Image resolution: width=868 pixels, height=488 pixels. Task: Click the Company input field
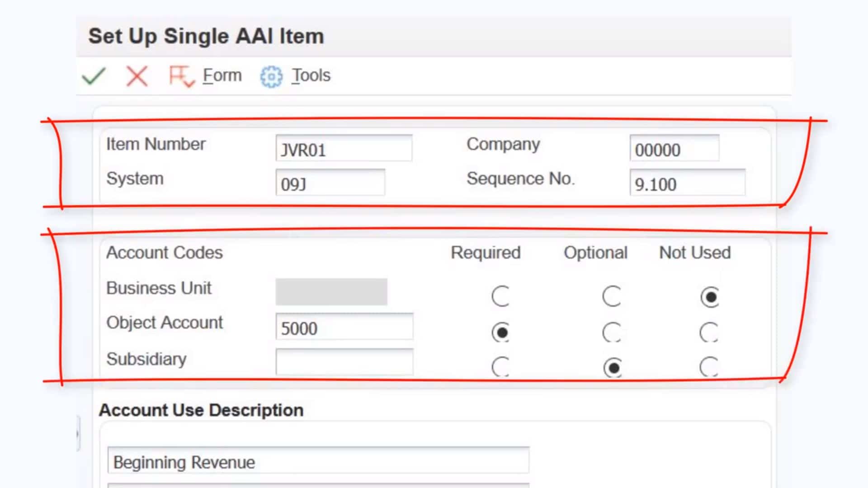click(674, 149)
